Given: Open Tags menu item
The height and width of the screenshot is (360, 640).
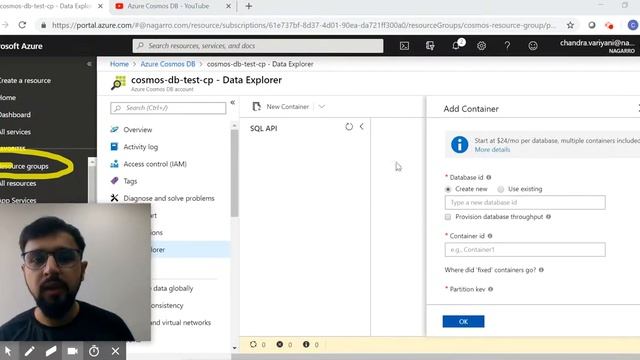Looking at the screenshot, I should coord(130,181).
